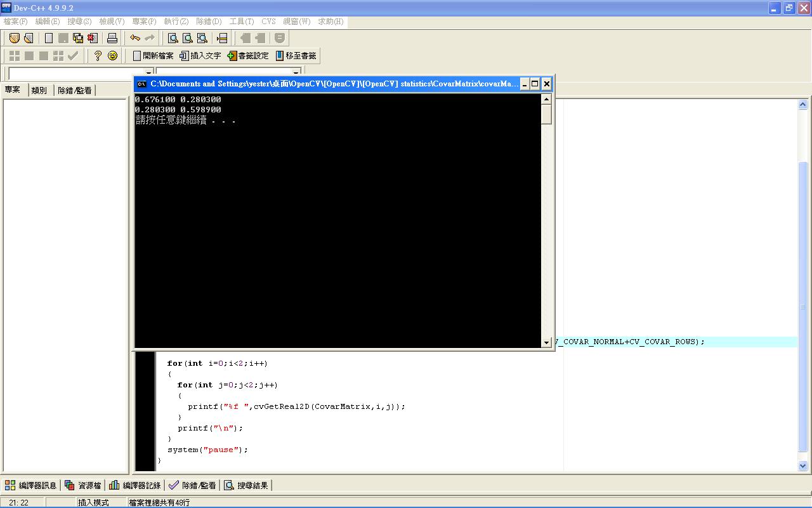Open Replace using the second magnifier icon
Viewport: 812px width, 508px height.
[x=187, y=38]
